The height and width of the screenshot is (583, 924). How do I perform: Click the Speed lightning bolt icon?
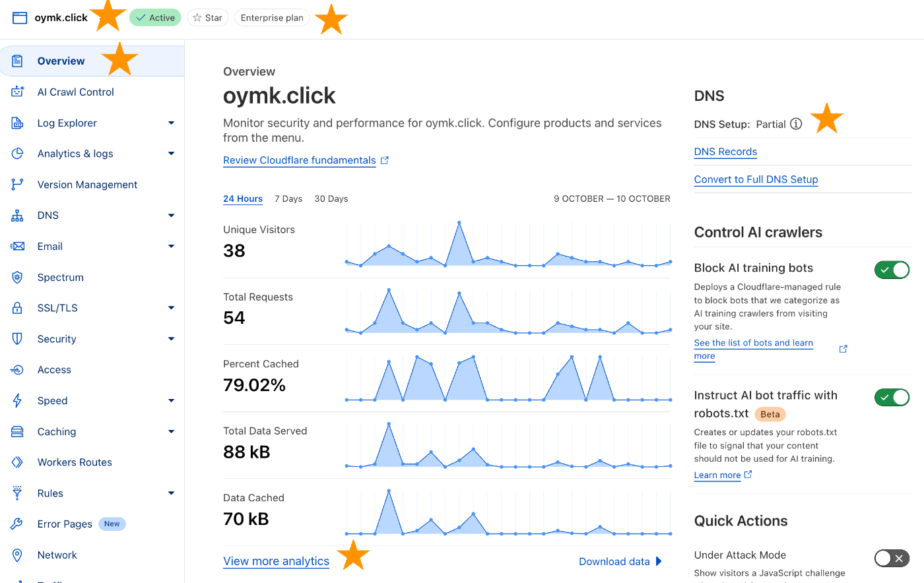coord(18,400)
